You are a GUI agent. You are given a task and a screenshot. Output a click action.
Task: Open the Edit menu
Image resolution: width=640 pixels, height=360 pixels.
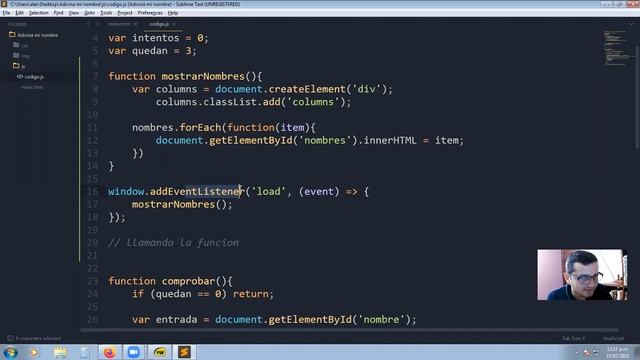[x=19, y=13]
